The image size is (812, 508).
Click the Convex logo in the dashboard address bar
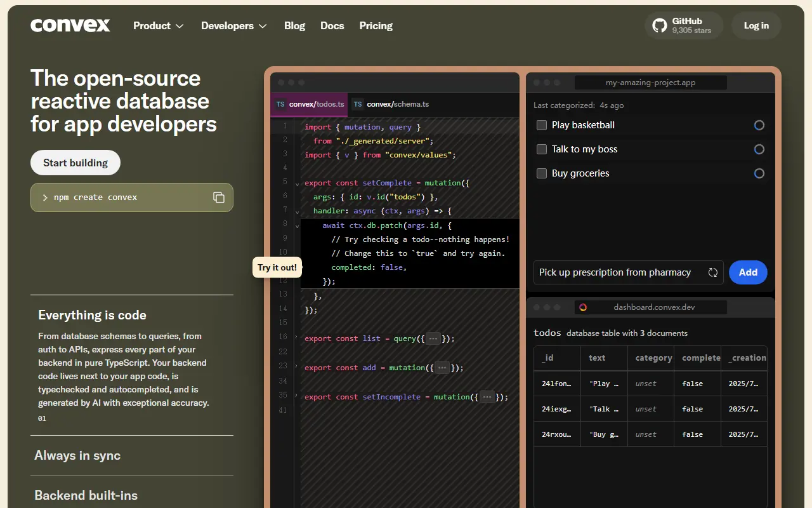(x=583, y=307)
